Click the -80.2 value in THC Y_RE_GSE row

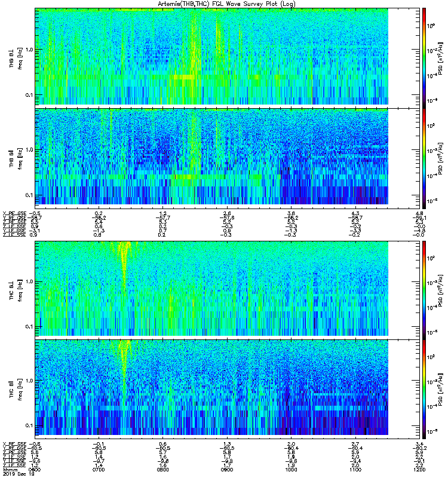click(x=420, y=448)
